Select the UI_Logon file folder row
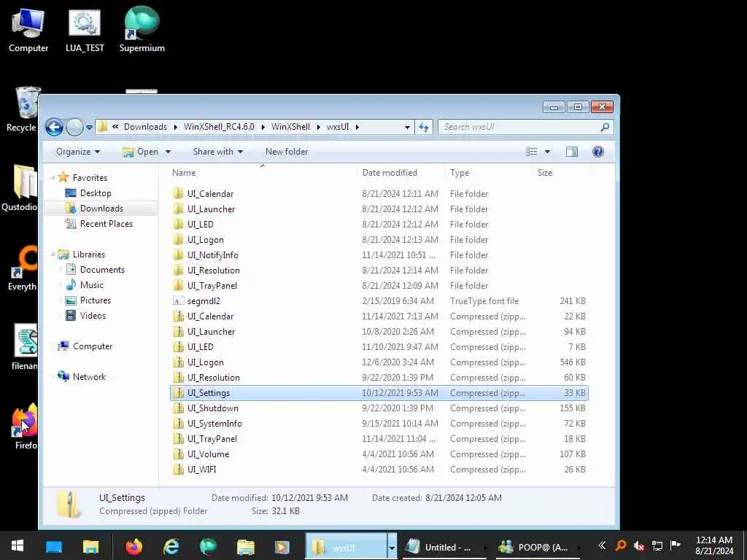 [379, 239]
